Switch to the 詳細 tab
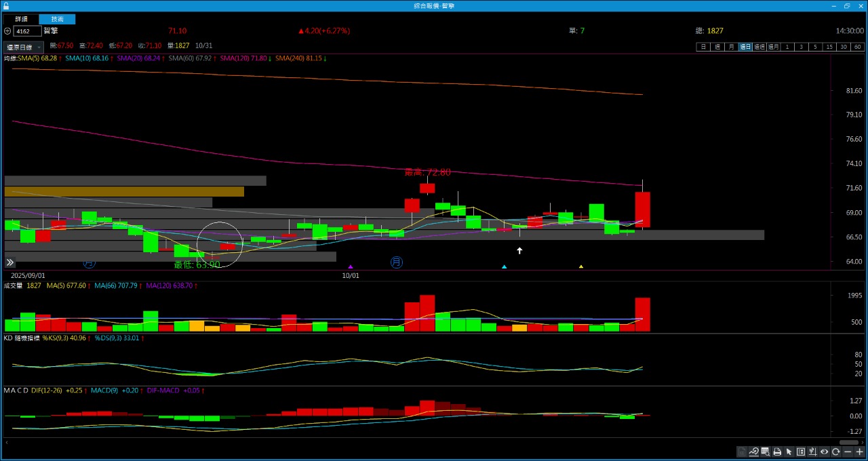The image size is (868, 461). [21, 19]
